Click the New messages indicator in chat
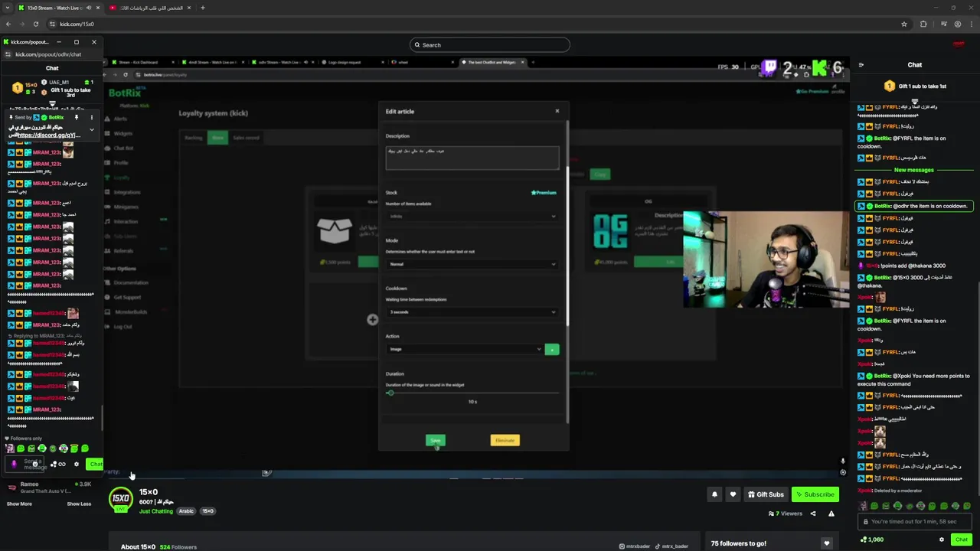This screenshot has height=551, width=980. click(x=914, y=170)
